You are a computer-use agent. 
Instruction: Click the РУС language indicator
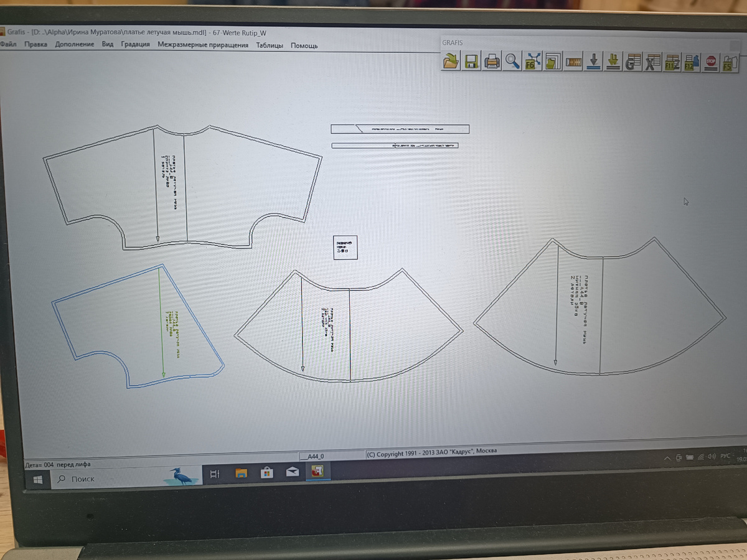725,456
